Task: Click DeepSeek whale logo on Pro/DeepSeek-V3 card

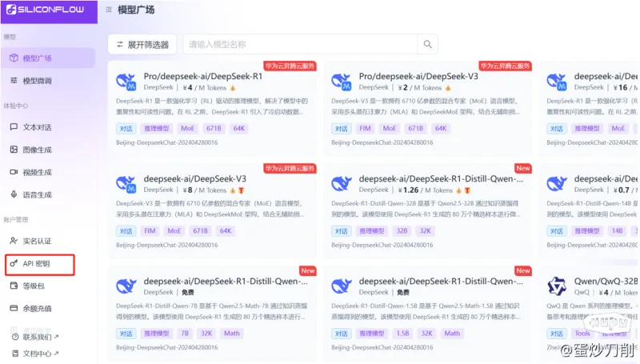Action: click(342, 82)
